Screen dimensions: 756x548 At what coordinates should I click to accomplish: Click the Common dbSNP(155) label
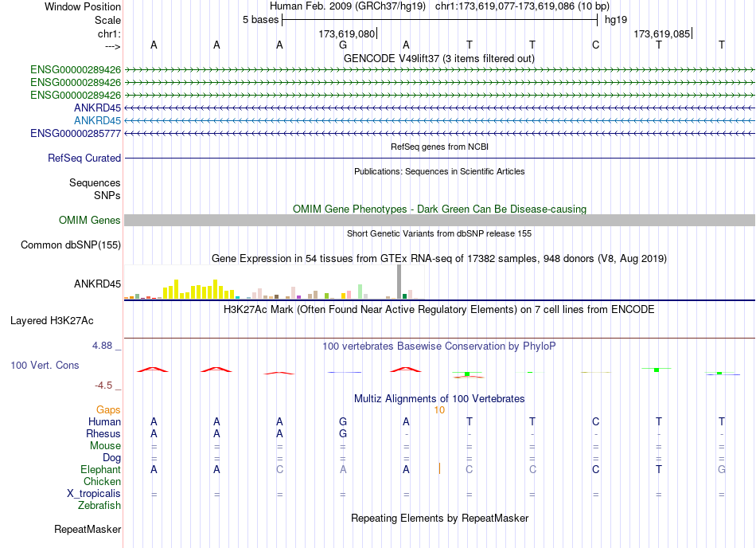pos(71,245)
